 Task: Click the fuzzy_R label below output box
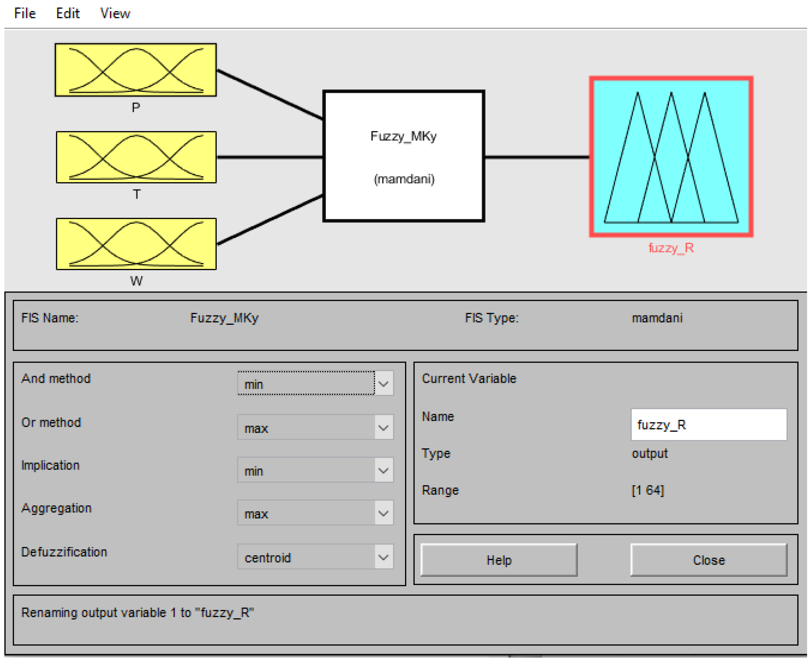coord(671,248)
